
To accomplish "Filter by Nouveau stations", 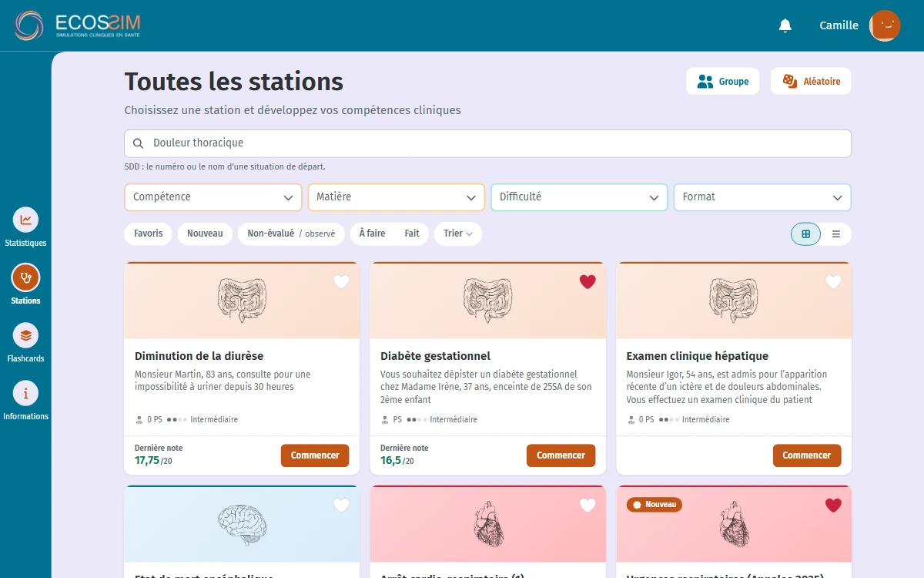I will [205, 234].
